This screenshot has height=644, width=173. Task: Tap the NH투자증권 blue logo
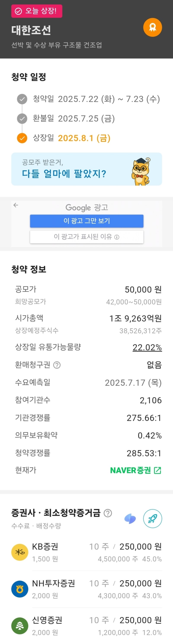click(x=20, y=589)
